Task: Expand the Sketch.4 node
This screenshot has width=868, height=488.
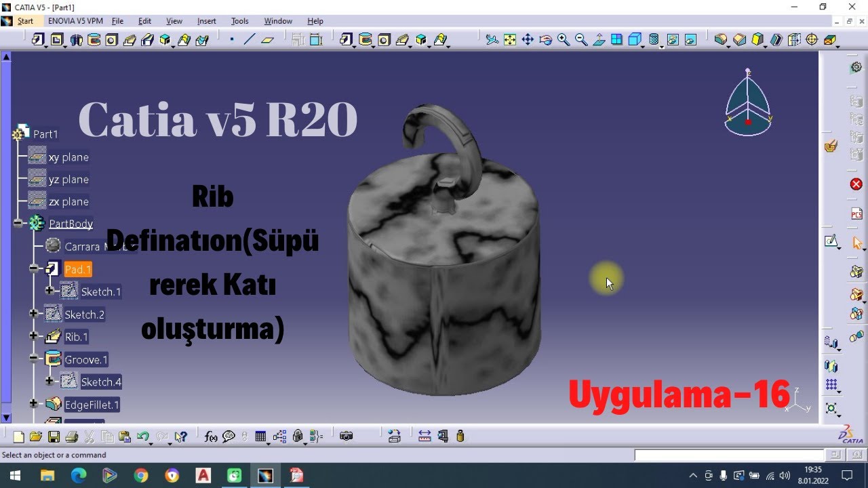Action: 50,382
